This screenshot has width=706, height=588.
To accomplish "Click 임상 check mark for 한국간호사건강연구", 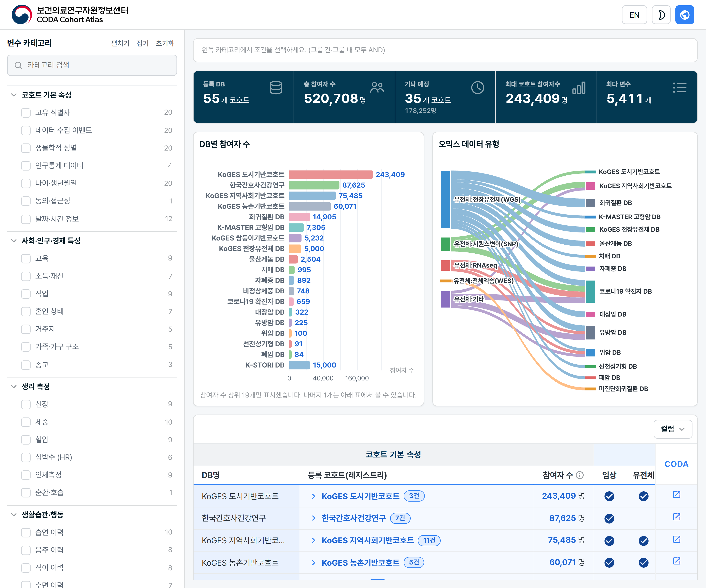I will click(x=609, y=518).
